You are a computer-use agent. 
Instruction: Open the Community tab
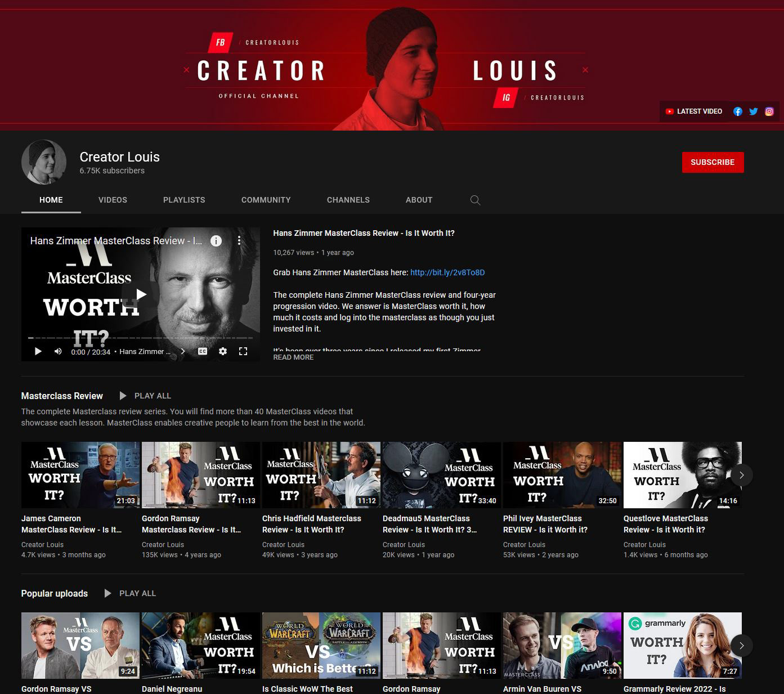266,200
